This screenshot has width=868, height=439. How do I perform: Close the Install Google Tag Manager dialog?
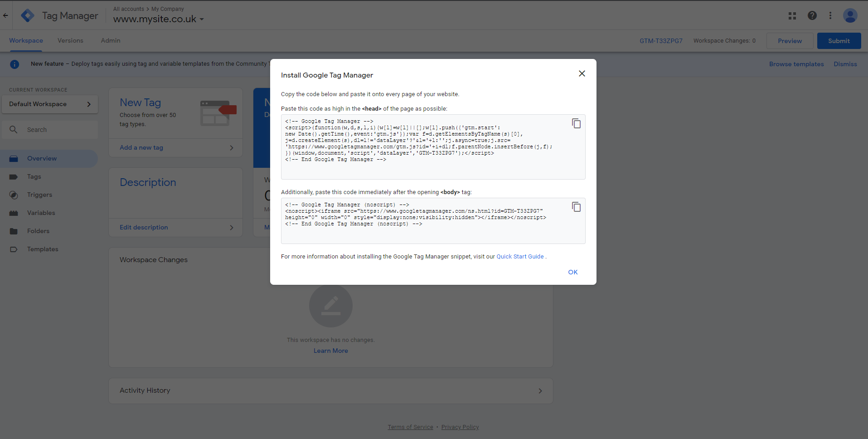[x=582, y=73]
